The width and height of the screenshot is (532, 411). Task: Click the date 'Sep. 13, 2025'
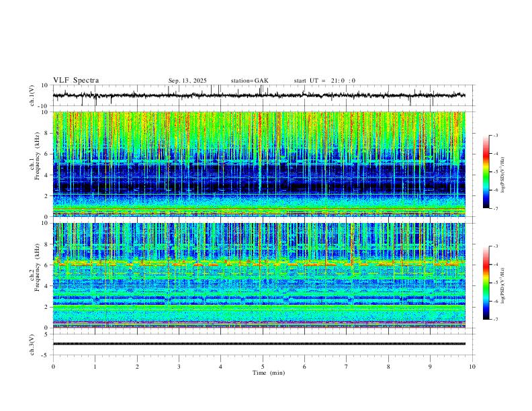pyautogui.click(x=187, y=81)
